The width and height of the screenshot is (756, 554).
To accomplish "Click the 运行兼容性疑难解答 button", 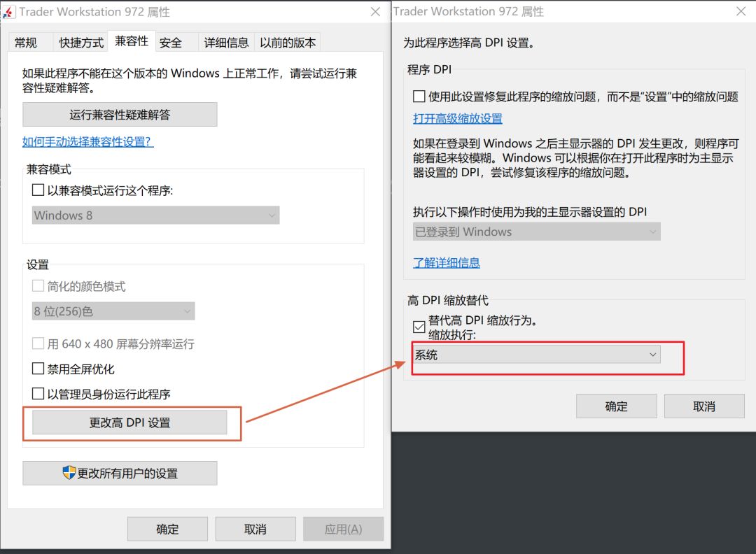I will [x=120, y=114].
